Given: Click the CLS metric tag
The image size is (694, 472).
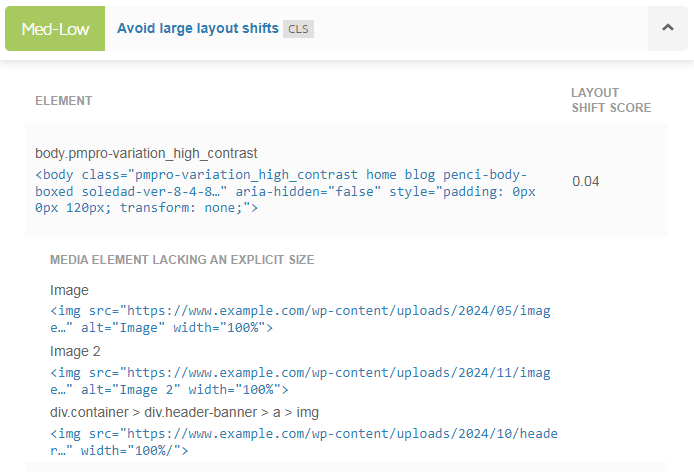Looking at the screenshot, I should point(298,29).
